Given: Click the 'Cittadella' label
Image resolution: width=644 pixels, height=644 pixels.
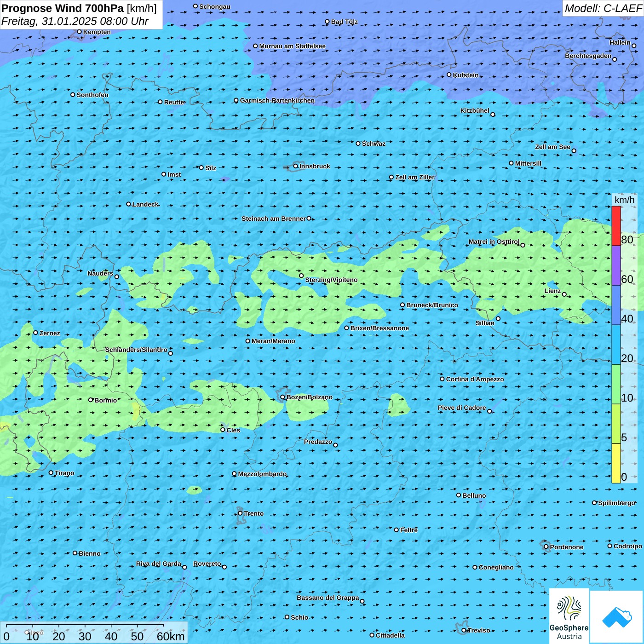Looking at the screenshot, I should [x=390, y=635].
